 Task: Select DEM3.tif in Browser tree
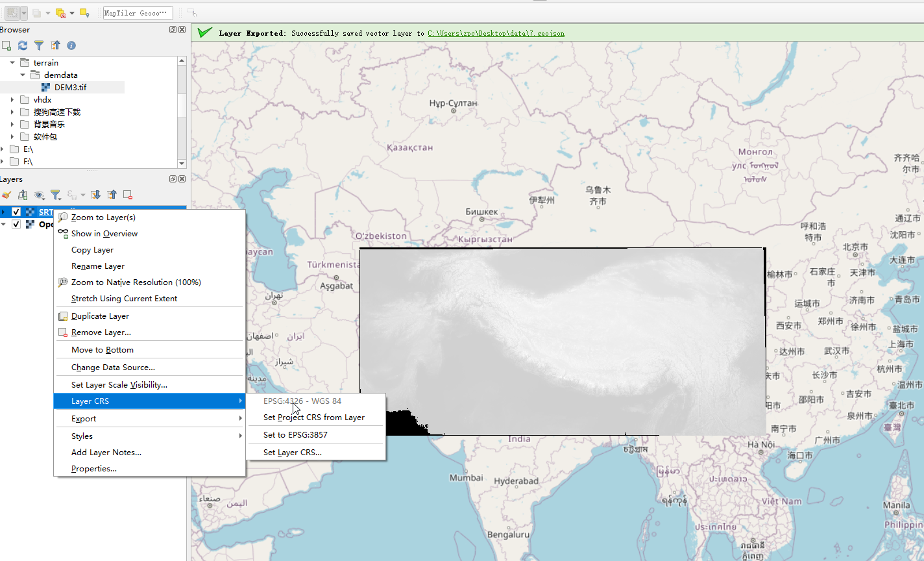click(x=70, y=88)
